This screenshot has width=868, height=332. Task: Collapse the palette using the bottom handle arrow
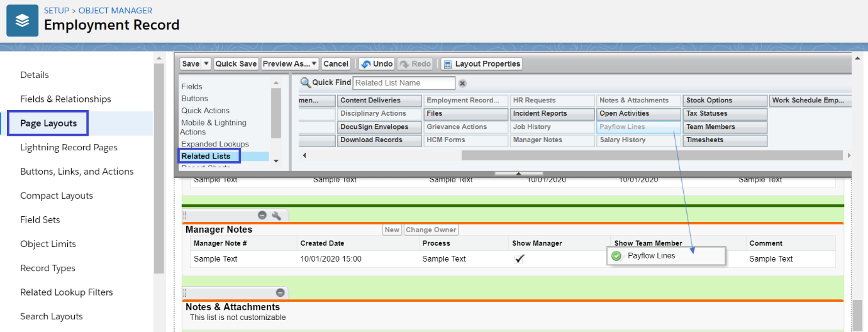518,174
